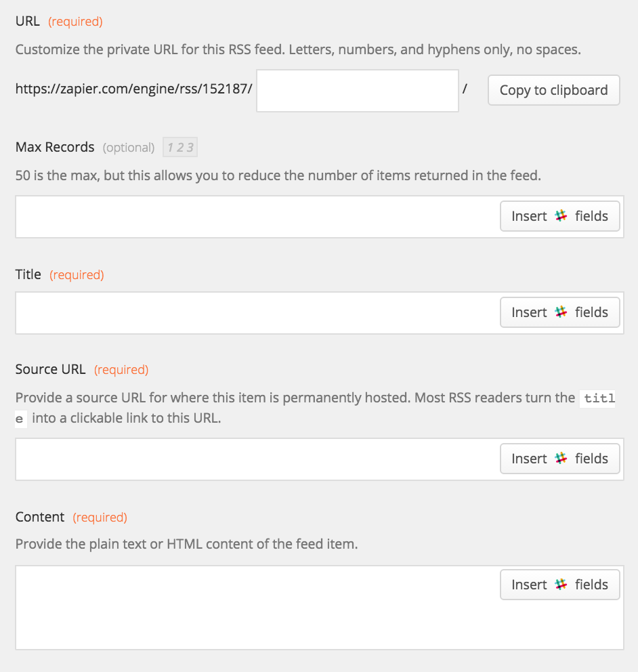Click the Slack icon in Source URL field
The height and width of the screenshot is (672, 638).
pyautogui.click(x=561, y=458)
